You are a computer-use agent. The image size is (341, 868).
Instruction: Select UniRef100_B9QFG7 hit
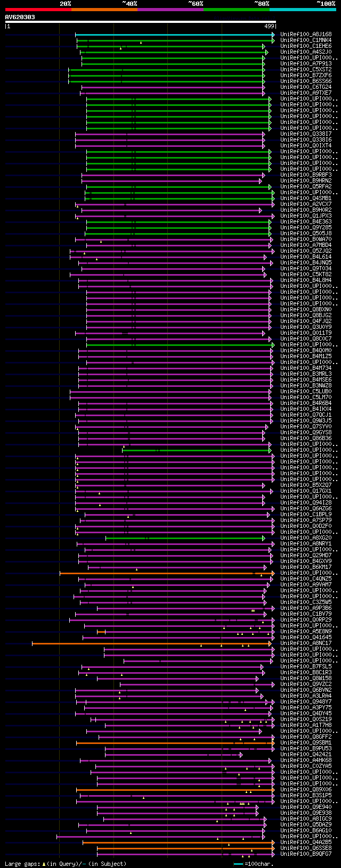[x=306, y=854]
